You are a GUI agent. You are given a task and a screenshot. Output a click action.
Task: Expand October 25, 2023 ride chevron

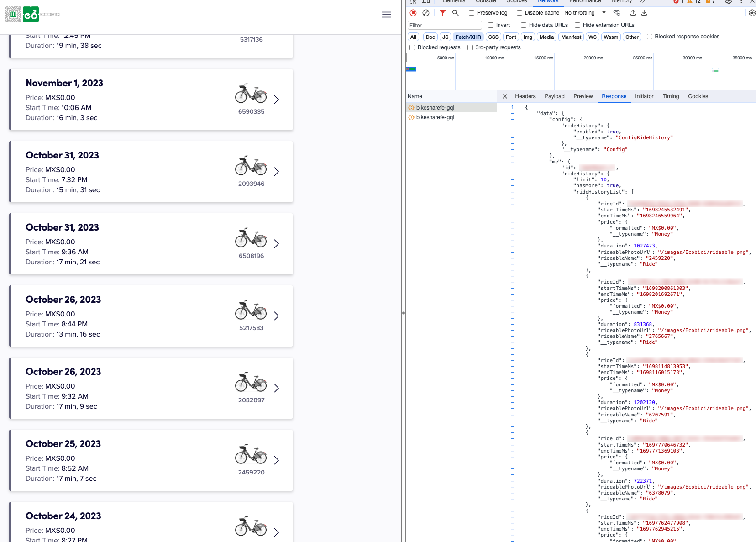point(276,460)
